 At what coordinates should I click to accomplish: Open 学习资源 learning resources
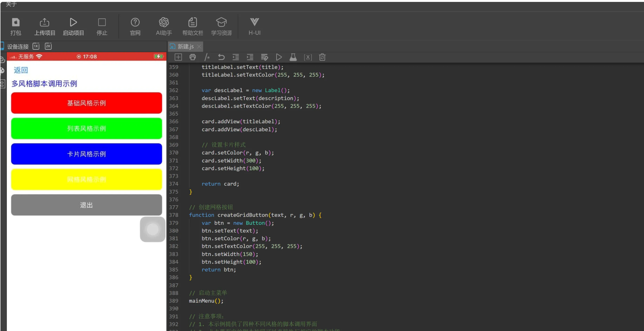click(221, 23)
